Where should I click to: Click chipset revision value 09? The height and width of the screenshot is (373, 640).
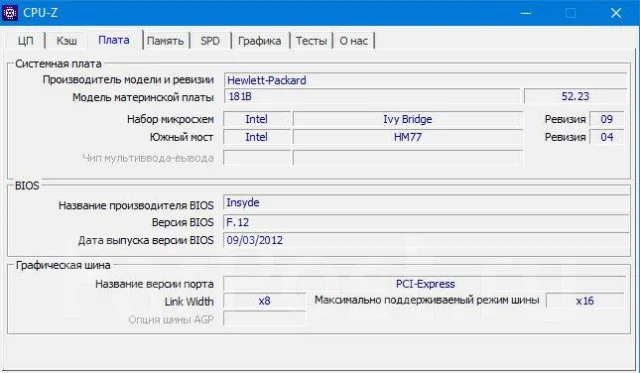607,119
